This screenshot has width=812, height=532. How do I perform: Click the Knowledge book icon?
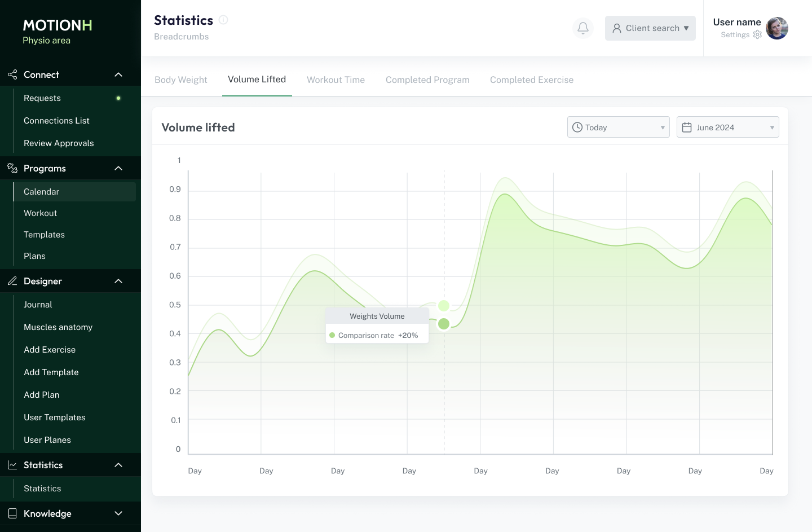(x=12, y=513)
